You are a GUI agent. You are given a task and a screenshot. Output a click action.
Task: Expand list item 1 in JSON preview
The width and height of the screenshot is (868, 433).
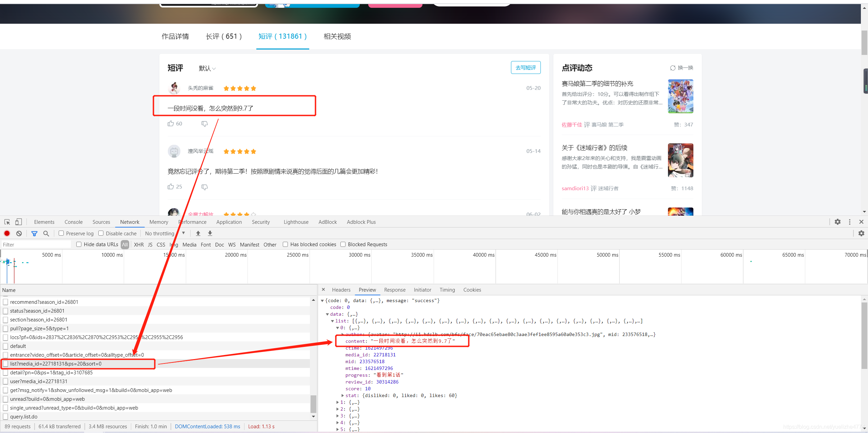(338, 402)
